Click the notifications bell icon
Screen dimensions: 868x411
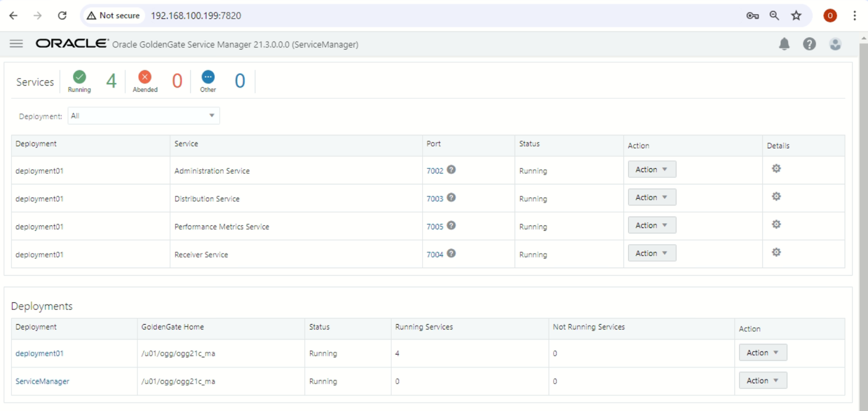[x=784, y=44]
